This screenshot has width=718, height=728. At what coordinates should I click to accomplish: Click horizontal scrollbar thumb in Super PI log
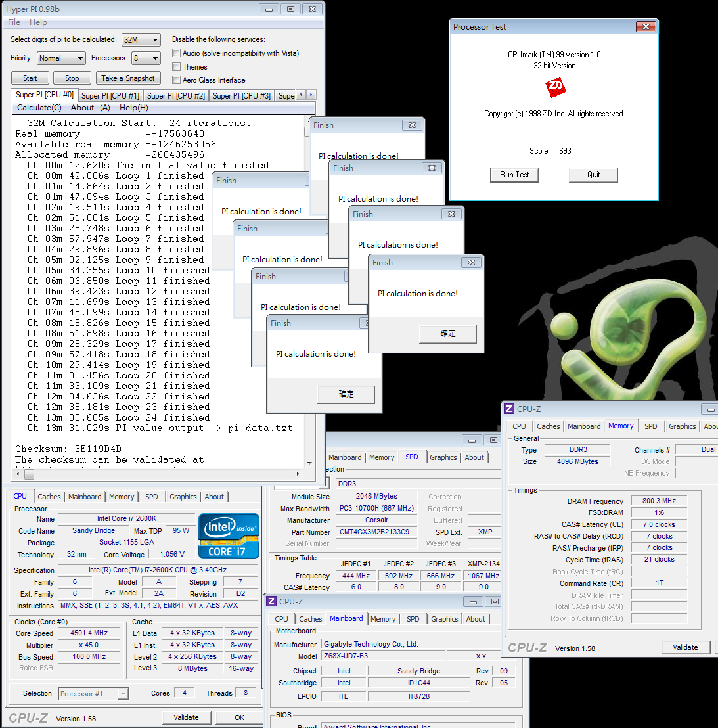[29, 474]
